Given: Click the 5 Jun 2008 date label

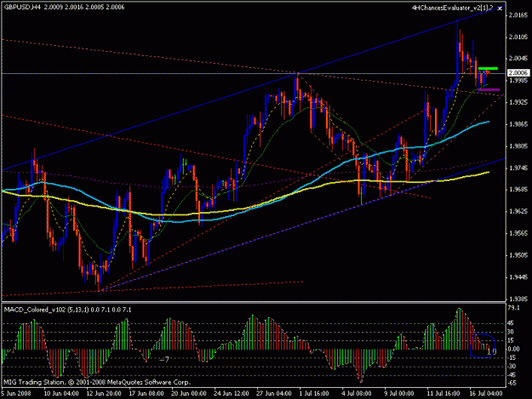Looking at the screenshot, I should pos(16,394).
